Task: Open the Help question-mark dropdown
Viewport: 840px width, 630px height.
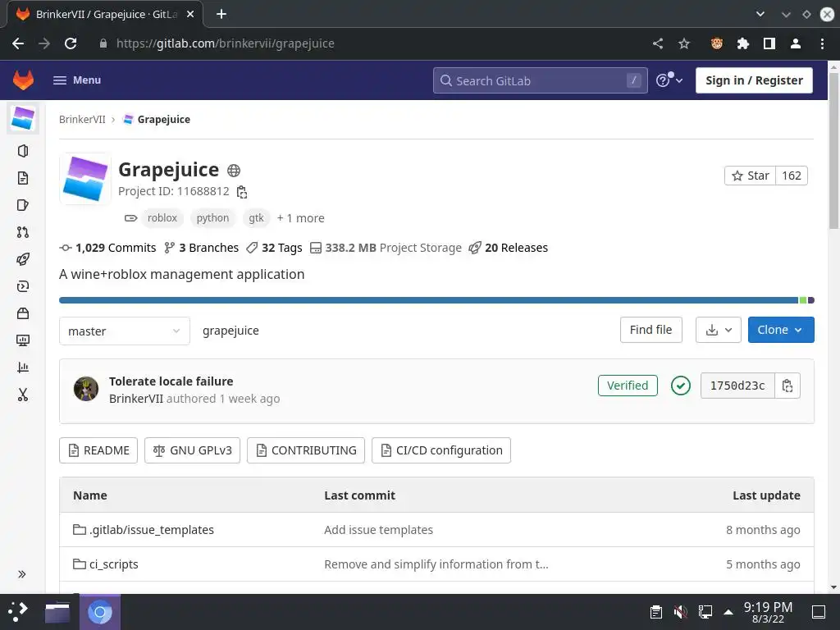Action: pos(669,80)
